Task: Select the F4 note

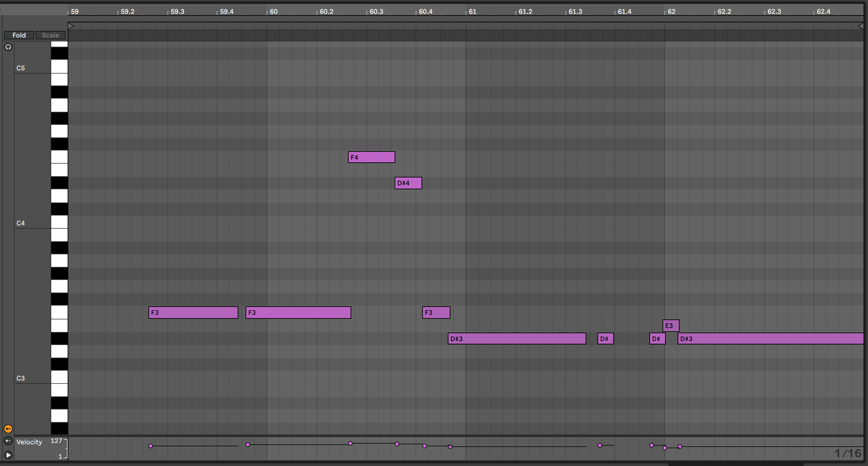Action: (371, 157)
